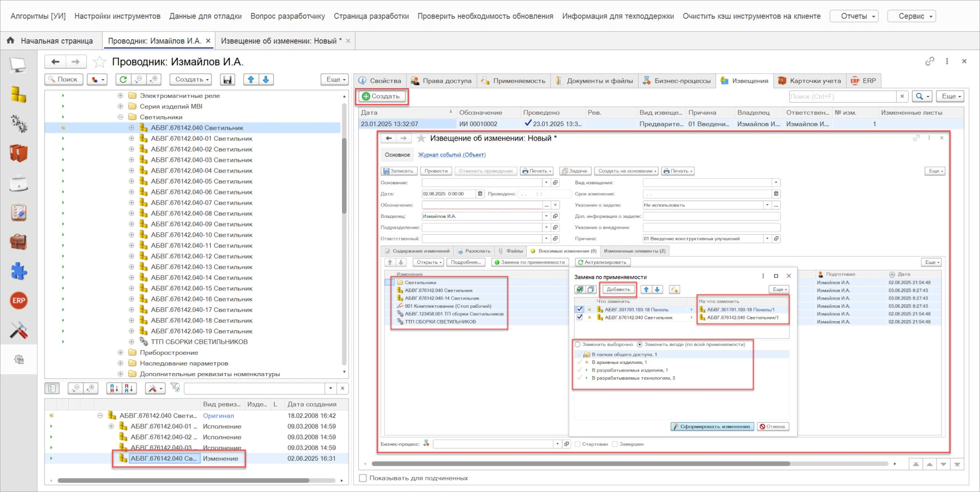Click the get-link chain icon at top right
980x492 pixels.
pyautogui.click(x=929, y=61)
